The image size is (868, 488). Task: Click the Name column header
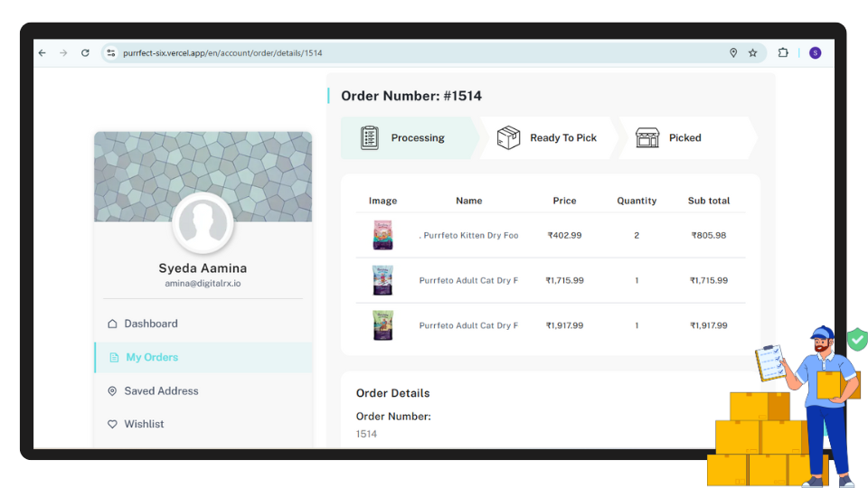coord(469,201)
